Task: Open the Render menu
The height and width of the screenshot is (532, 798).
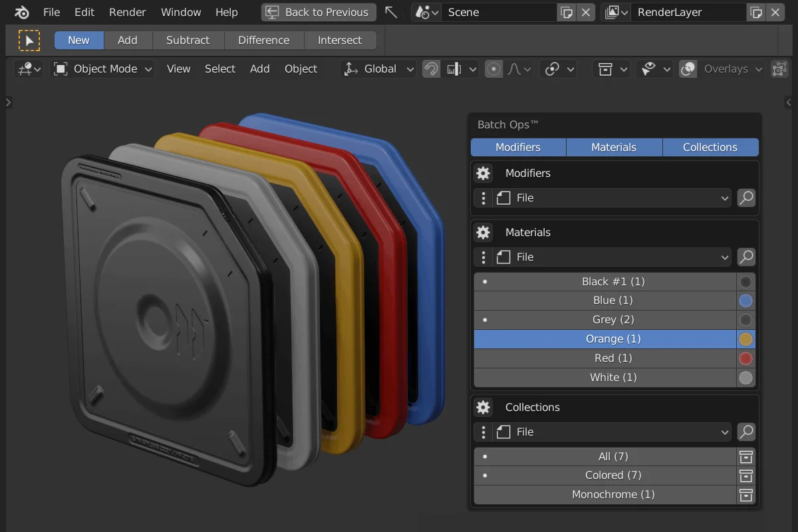Action: 127,12
